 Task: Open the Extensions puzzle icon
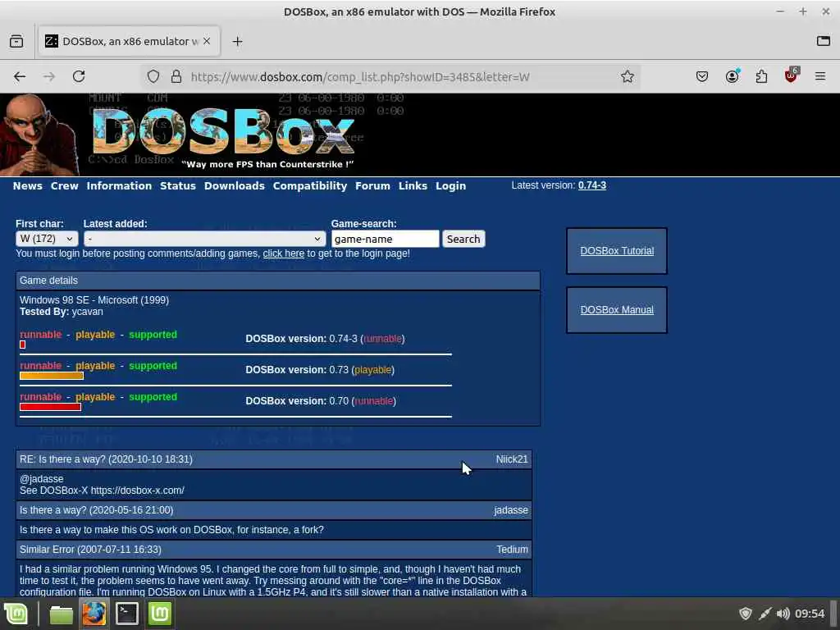tap(761, 76)
